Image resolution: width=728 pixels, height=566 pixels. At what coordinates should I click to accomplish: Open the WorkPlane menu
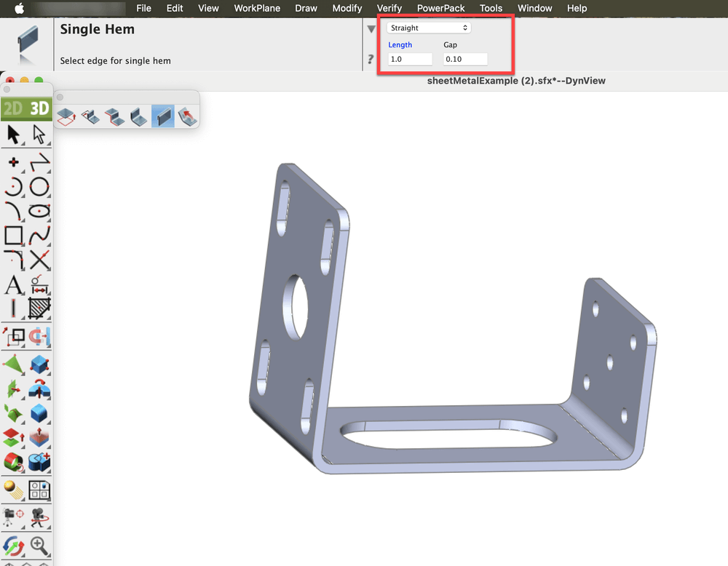point(256,8)
